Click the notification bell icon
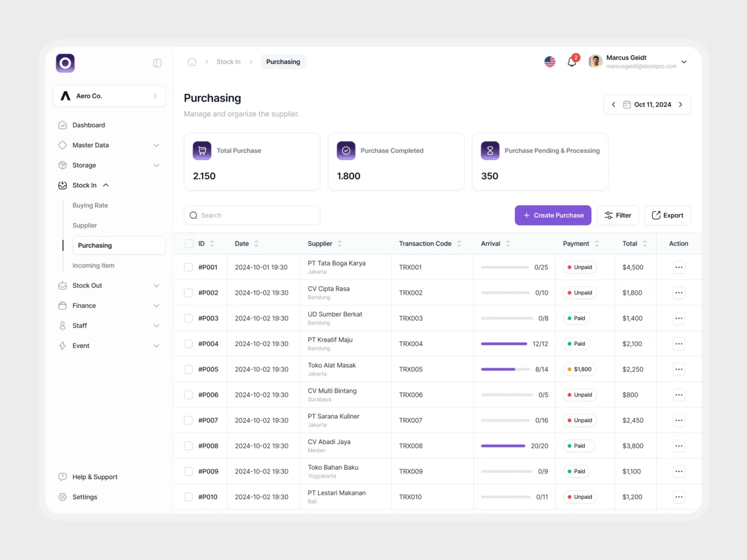 click(572, 62)
